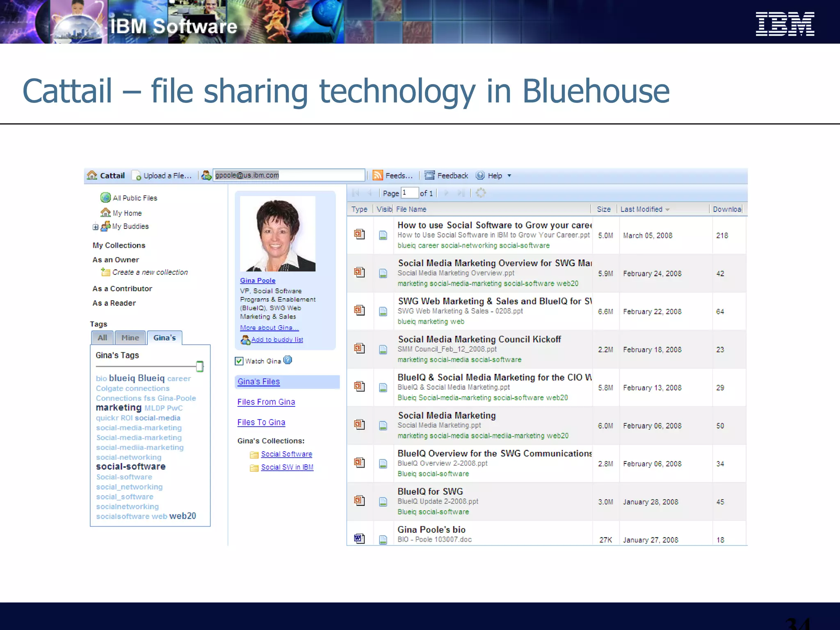Sort by Size column header
The image size is (840, 630).
(x=604, y=209)
